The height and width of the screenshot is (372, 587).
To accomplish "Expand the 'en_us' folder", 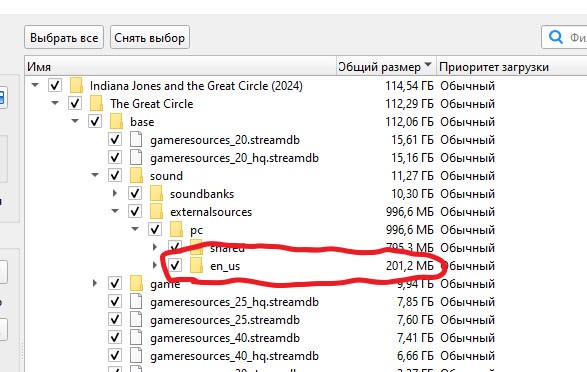I will (x=155, y=265).
